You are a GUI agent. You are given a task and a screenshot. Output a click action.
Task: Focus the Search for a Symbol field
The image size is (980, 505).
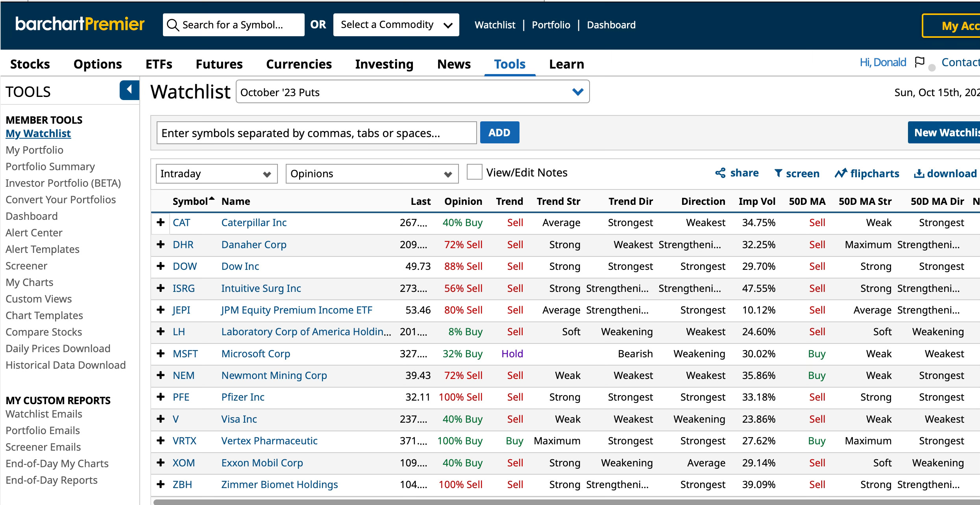(234, 25)
